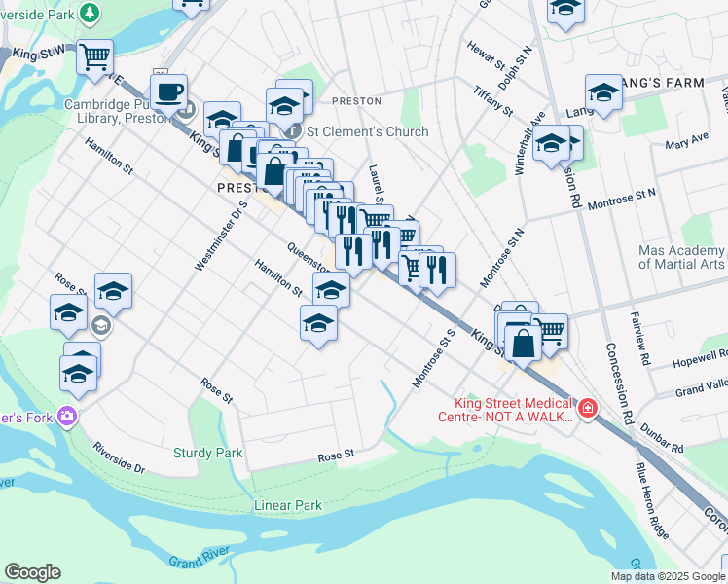Select the St Clement's Church marker icon
The image size is (728, 584).
[x=293, y=131]
